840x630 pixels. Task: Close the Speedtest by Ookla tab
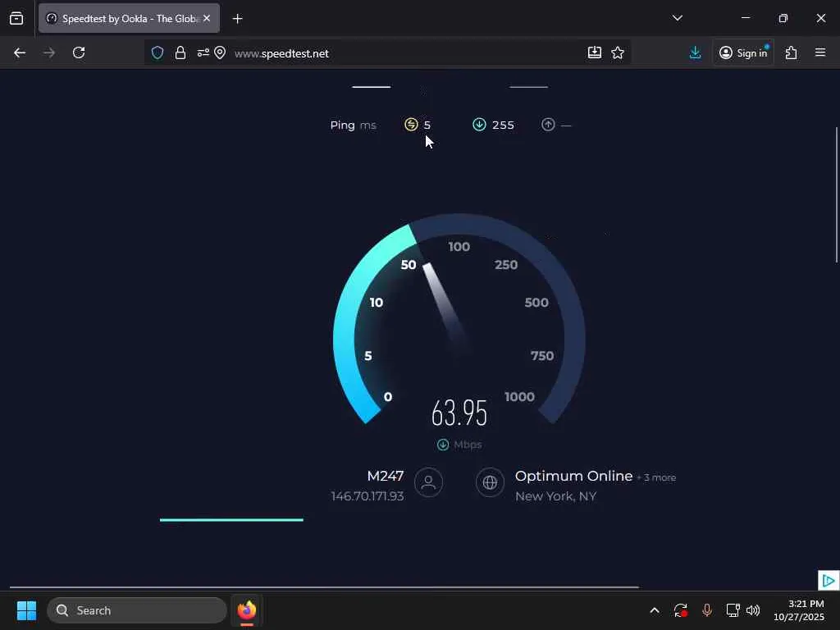[207, 18]
